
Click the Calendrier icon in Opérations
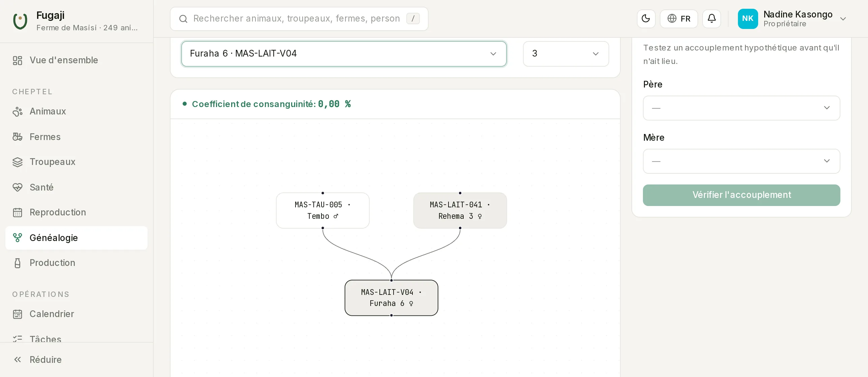point(18,314)
